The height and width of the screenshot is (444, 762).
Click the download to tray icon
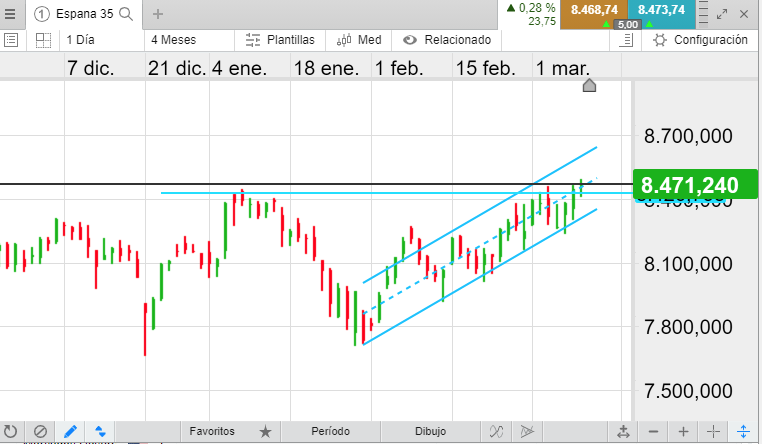coord(623,431)
